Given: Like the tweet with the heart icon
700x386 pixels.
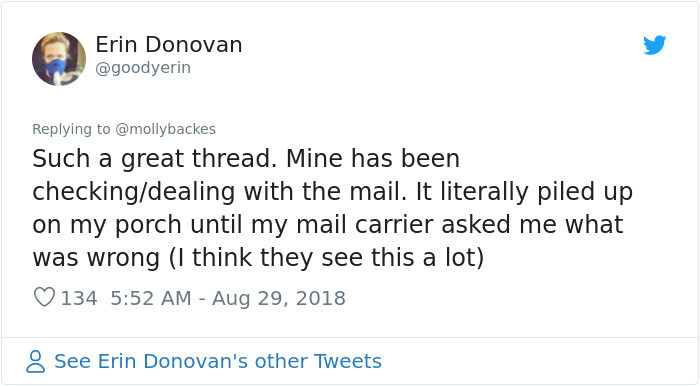Looking at the screenshot, I should coord(44,297).
